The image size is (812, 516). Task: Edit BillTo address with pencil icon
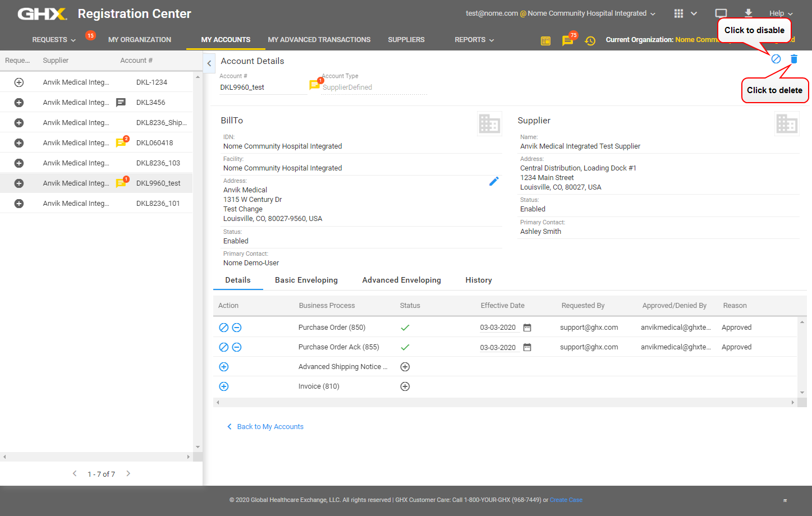click(x=494, y=181)
